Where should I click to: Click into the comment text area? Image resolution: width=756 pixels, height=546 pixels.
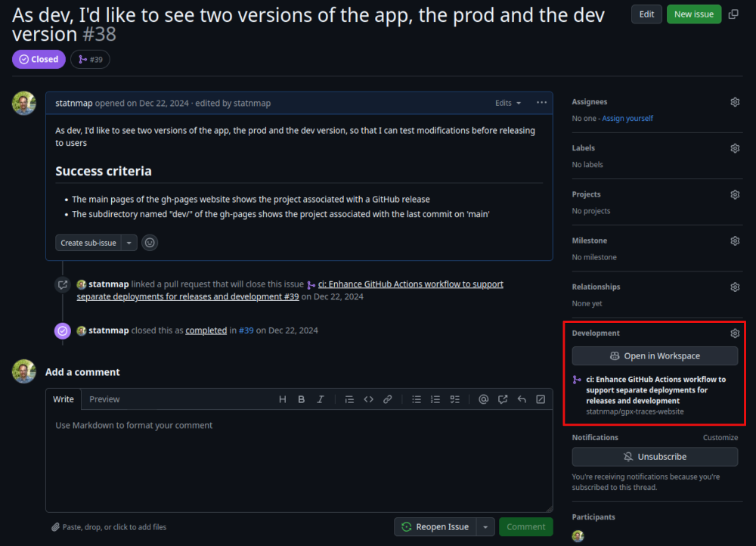[299, 461]
